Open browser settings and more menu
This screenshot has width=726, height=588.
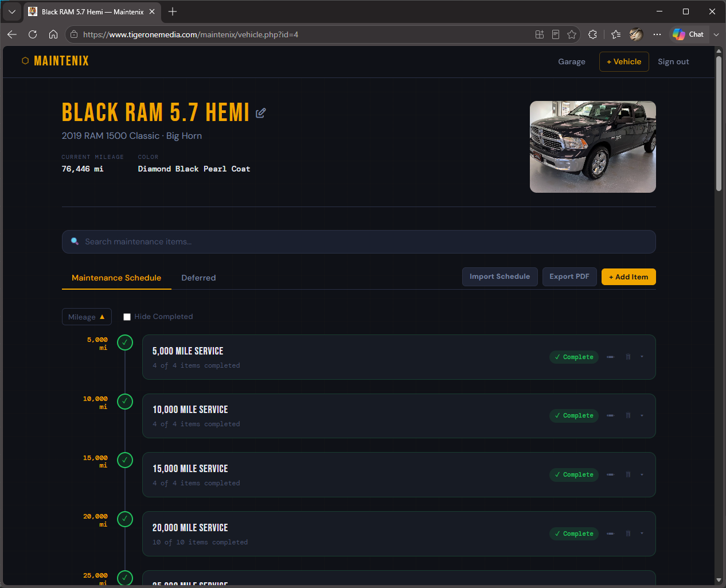click(x=657, y=34)
